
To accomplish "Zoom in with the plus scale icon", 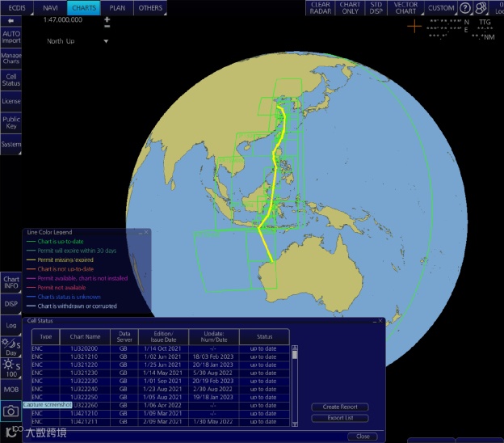I will tap(107, 19).
